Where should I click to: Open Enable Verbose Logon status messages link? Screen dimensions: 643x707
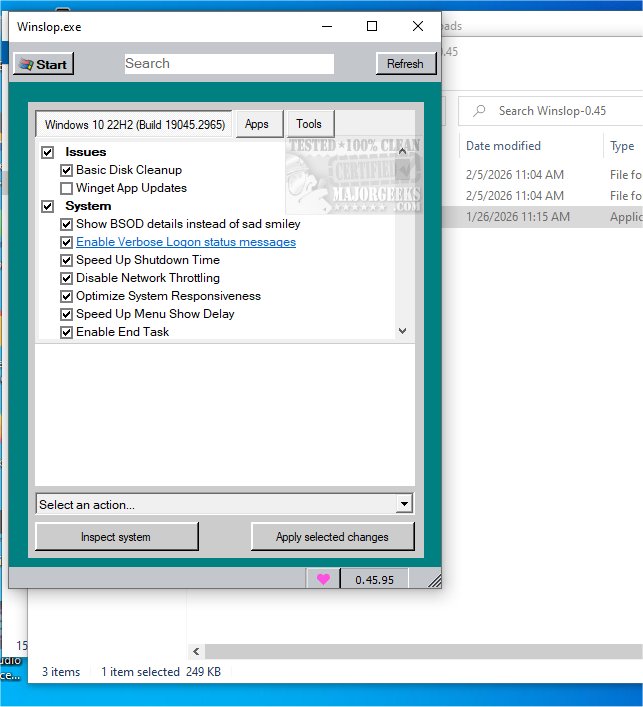(185, 242)
